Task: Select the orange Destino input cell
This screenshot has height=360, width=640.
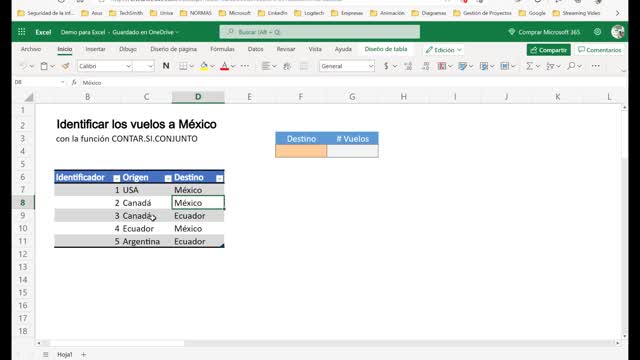Action: (x=301, y=151)
